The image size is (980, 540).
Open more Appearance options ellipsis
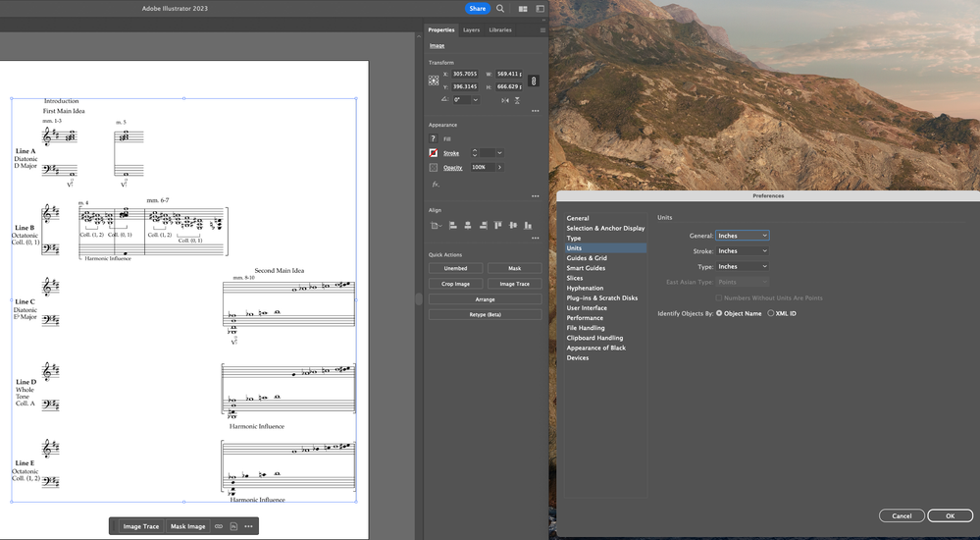click(x=536, y=195)
